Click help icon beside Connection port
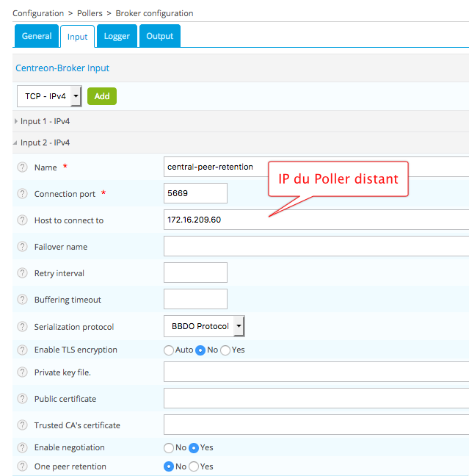 pos(22,194)
